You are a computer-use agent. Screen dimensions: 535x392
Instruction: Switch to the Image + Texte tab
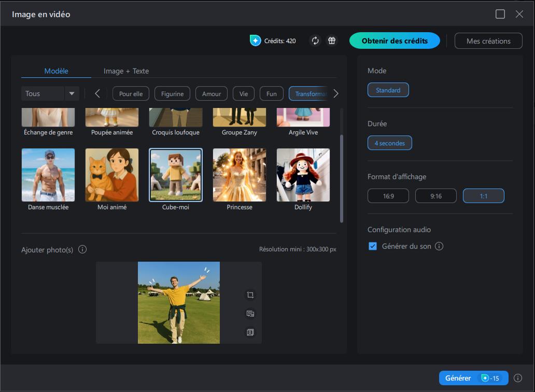pos(126,71)
